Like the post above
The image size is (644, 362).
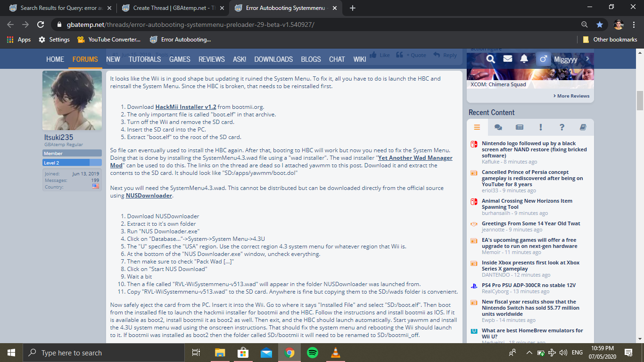click(380, 55)
